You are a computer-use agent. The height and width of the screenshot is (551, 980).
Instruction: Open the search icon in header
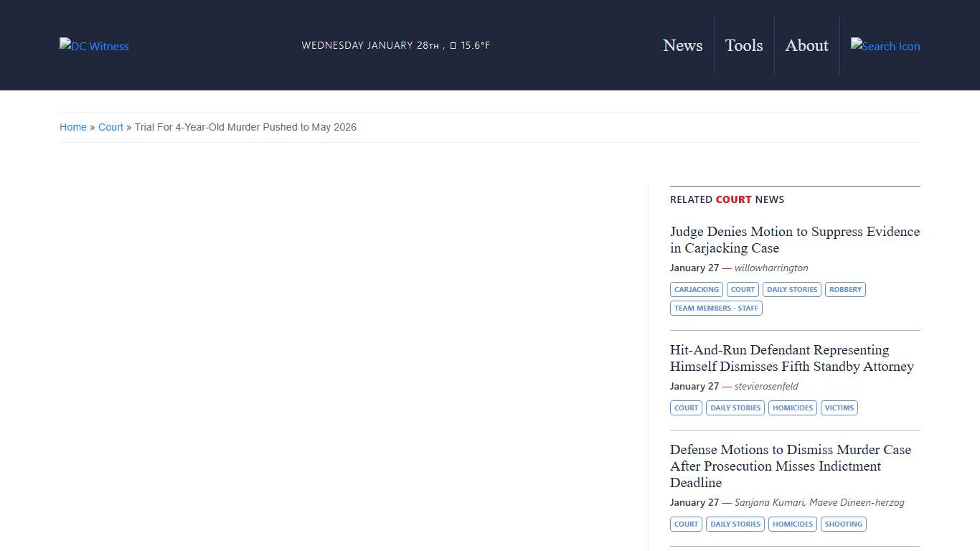pos(885,46)
